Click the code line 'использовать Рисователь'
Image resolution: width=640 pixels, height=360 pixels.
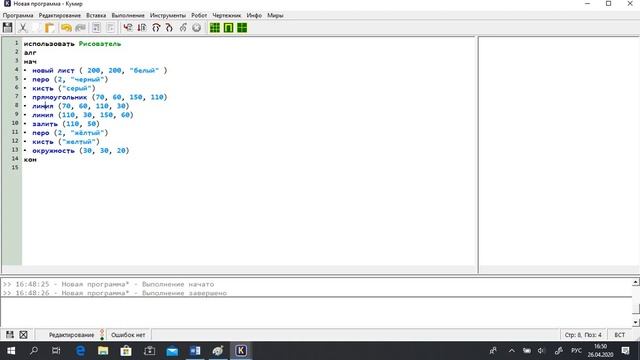72,44
